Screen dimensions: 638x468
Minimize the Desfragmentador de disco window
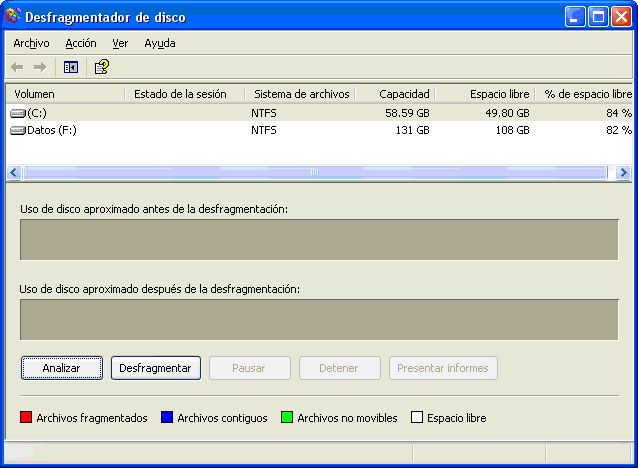pos(575,17)
